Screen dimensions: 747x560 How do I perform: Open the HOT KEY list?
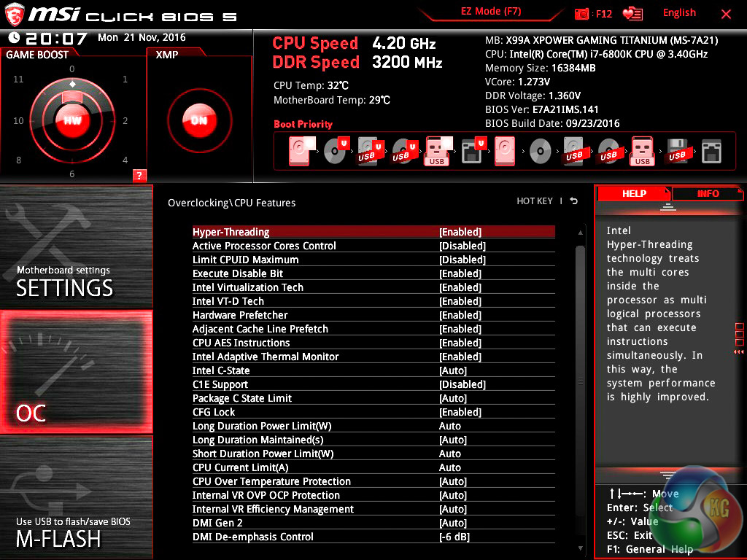(x=535, y=201)
